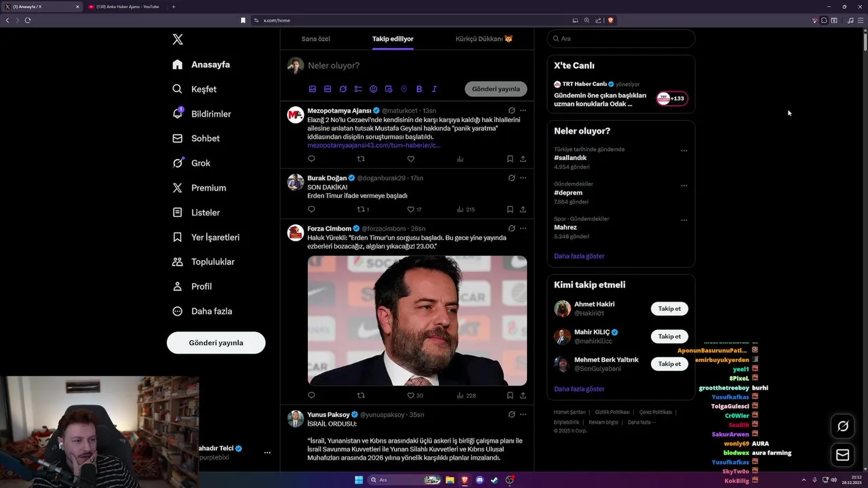The image size is (868, 488).
Task: Open more options on Forza Cimbom post
Action: 523,228
